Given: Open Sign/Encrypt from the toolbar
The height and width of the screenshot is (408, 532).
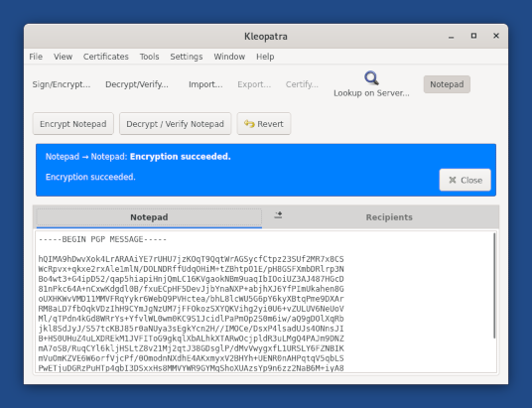Looking at the screenshot, I should click(62, 84).
